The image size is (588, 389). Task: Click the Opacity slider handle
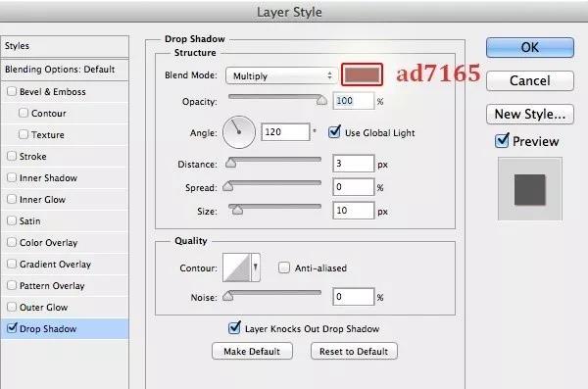pyautogui.click(x=321, y=100)
